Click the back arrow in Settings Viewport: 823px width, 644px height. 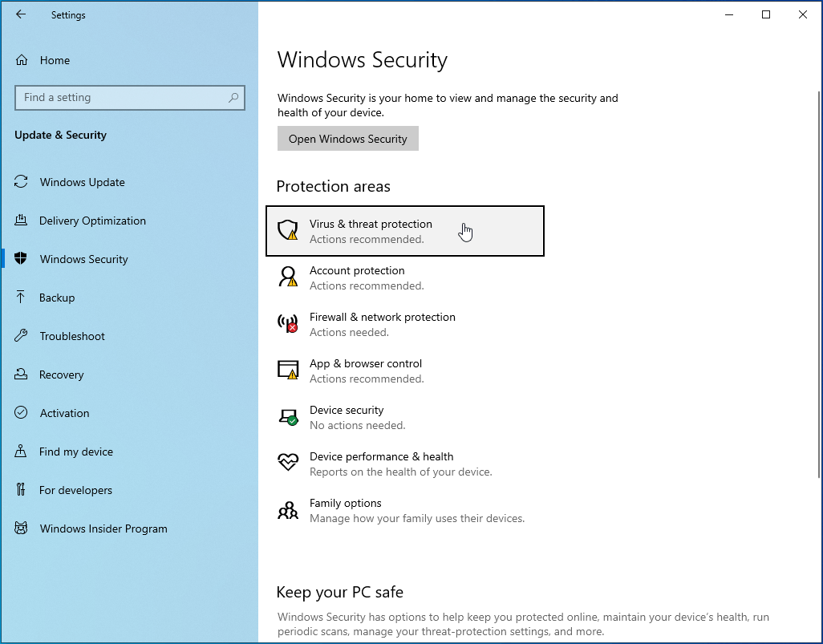[x=21, y=14]
